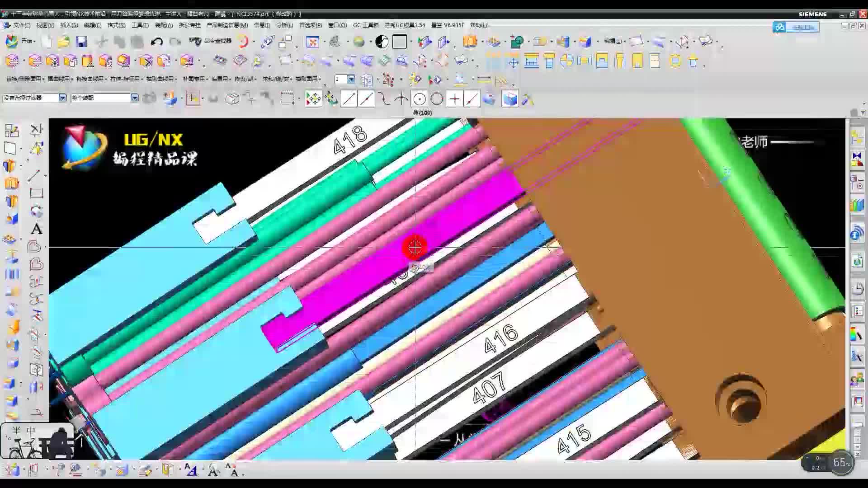
Task: Click the Save floppy disk icon
Action: point(81,42)
